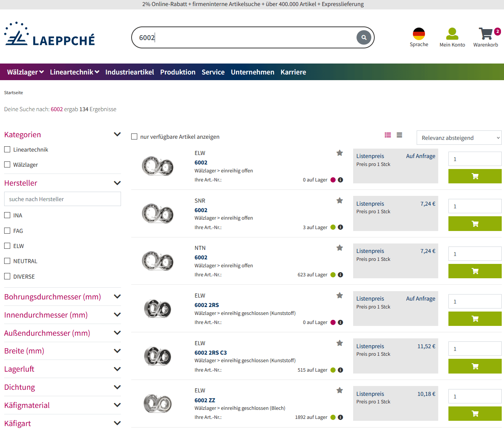Screen dimensions: 504x431
Task: Open 6002 2RS C3 product link
Action: pyautogui.click(x=211, y=353)
